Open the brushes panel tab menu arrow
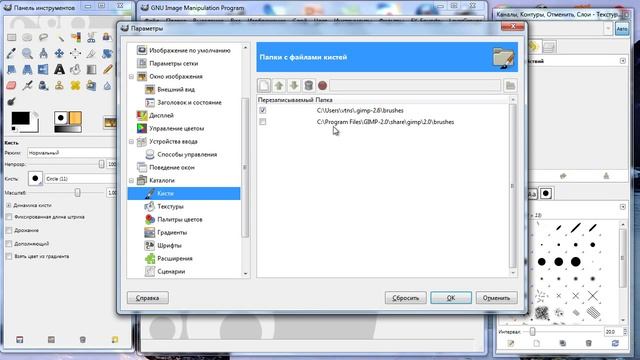 (x=622, y=207)
